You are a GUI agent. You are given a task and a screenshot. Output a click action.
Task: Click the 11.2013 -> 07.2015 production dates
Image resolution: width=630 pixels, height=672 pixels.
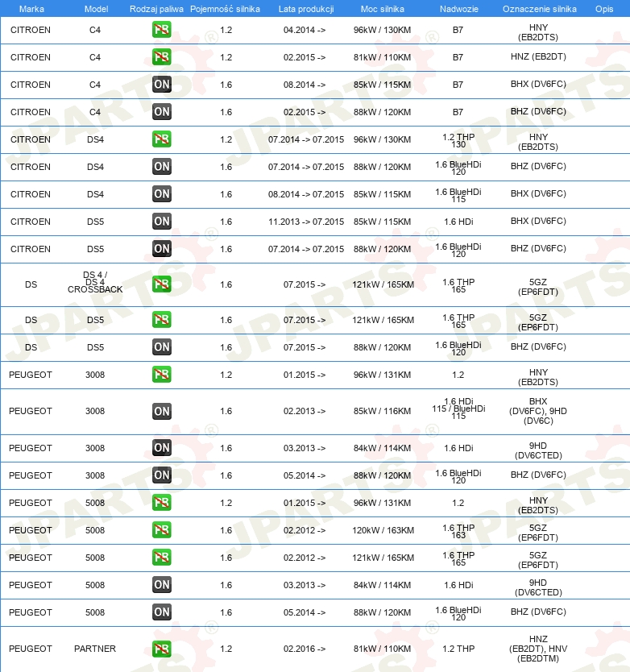(x=306, y=222)
